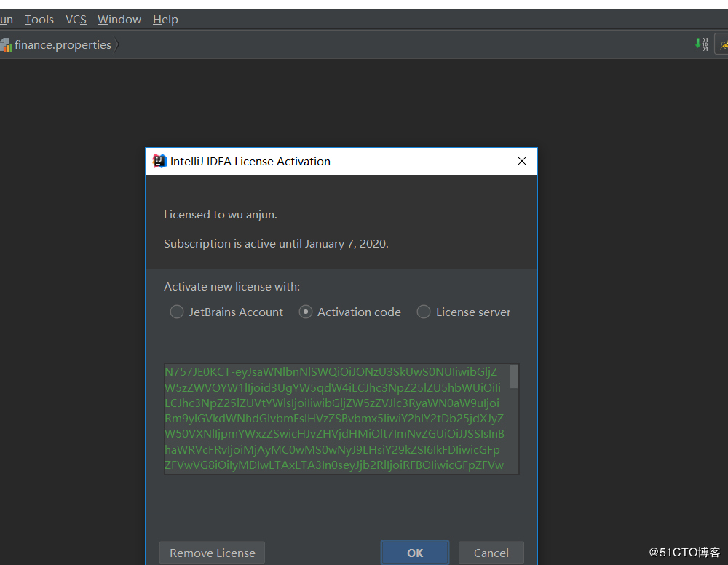Click the IntelliJ IDEA logo in dialog title

[159, 161]
